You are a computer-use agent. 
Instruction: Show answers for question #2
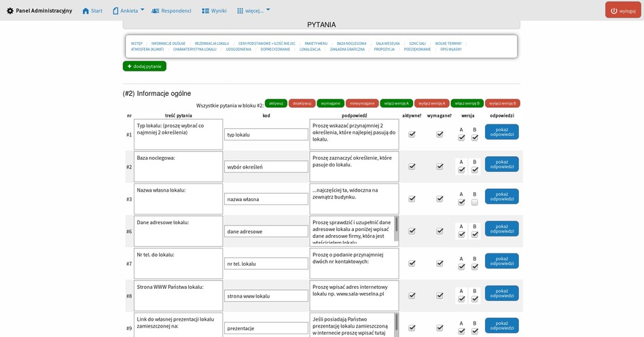click(501, 164)
